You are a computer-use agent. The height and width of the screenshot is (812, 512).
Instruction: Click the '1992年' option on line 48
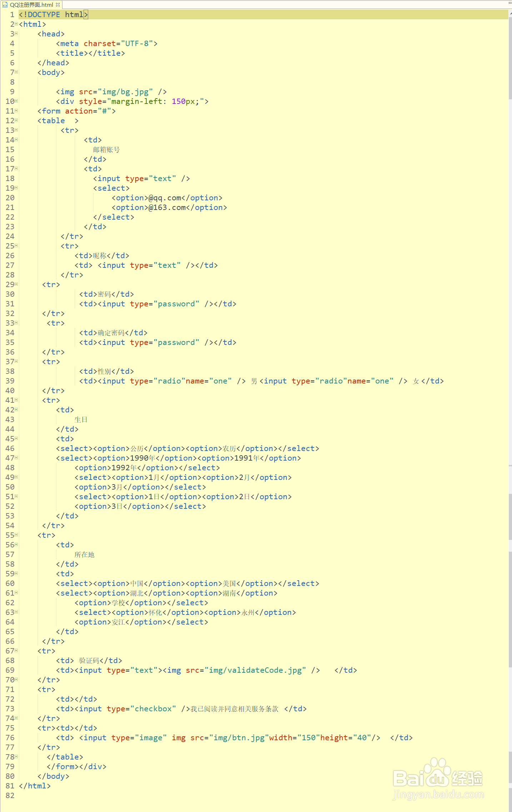[x=147, y=467]
